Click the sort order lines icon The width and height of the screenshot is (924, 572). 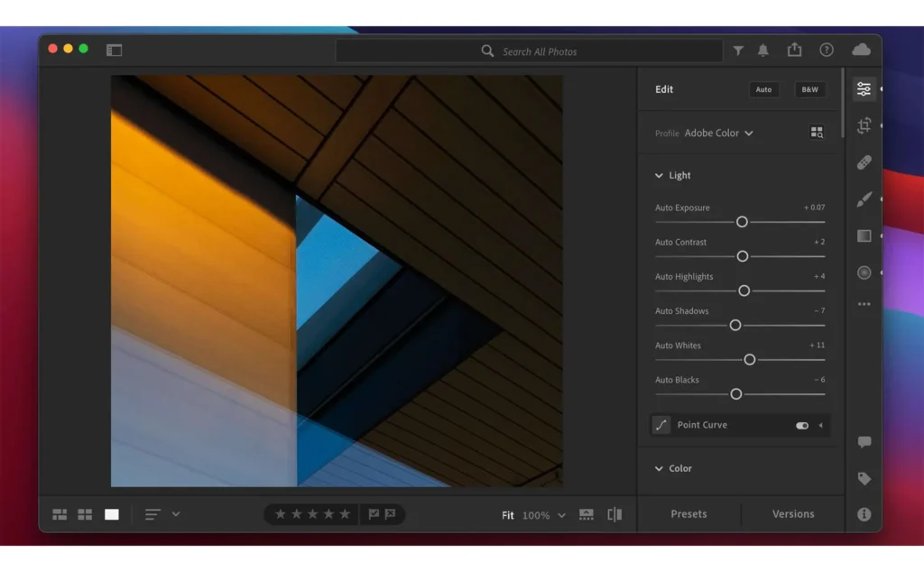[x=152, y=515]
